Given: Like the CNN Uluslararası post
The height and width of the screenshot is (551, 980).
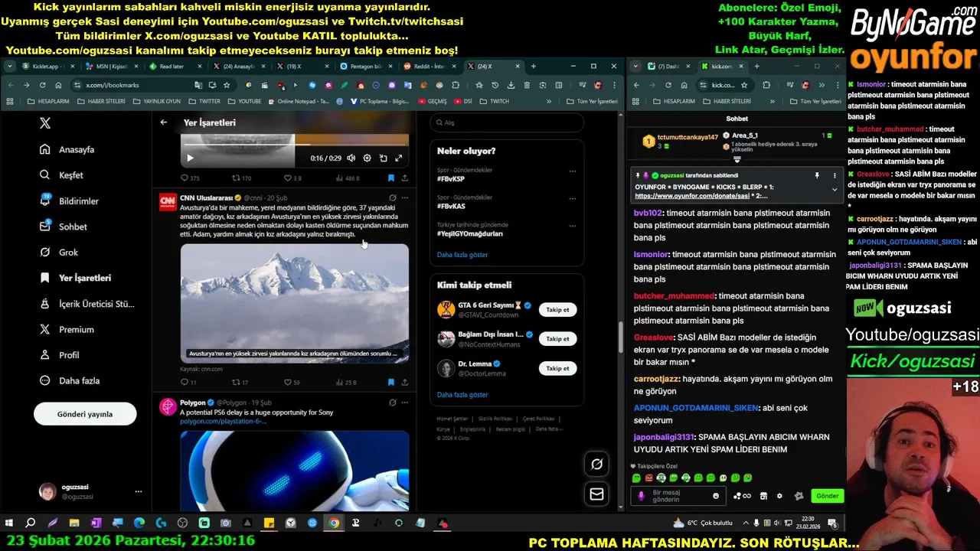Looking at the screenshot, I should [x=292, y=382].
